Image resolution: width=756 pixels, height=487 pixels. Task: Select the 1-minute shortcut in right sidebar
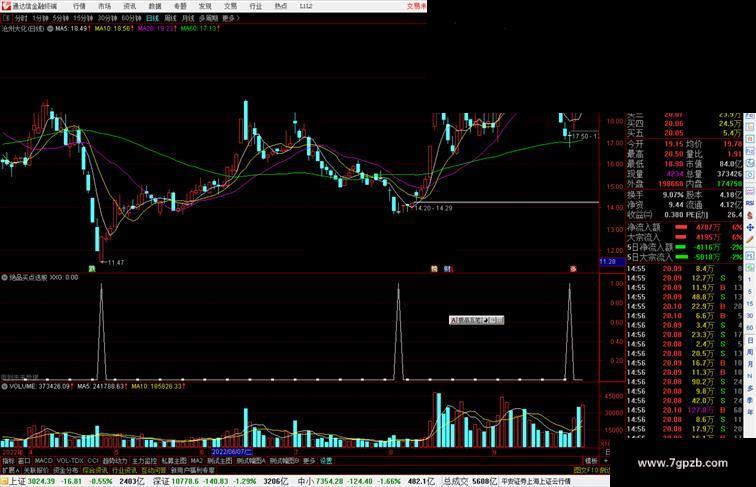[750, 280]
